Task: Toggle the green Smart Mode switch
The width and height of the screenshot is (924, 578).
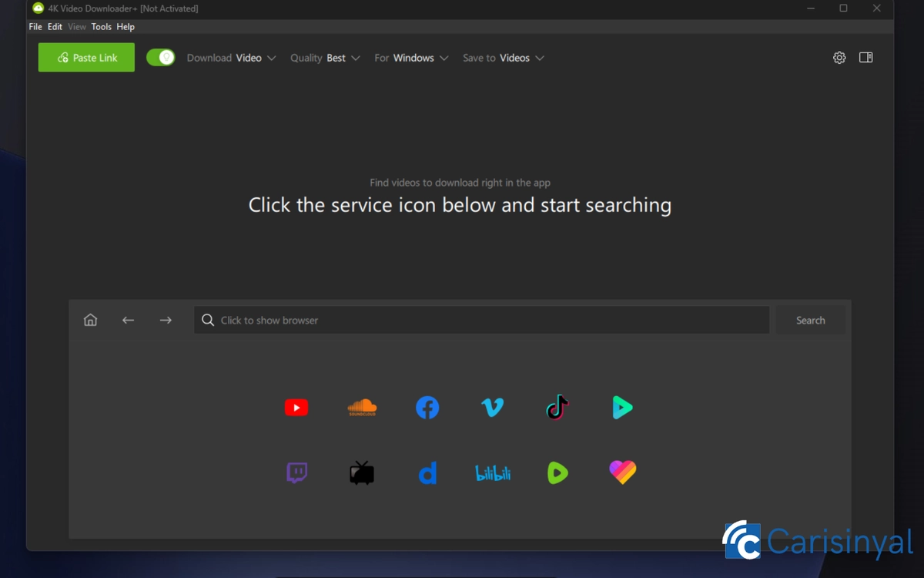Action: (x=161, y=58)
